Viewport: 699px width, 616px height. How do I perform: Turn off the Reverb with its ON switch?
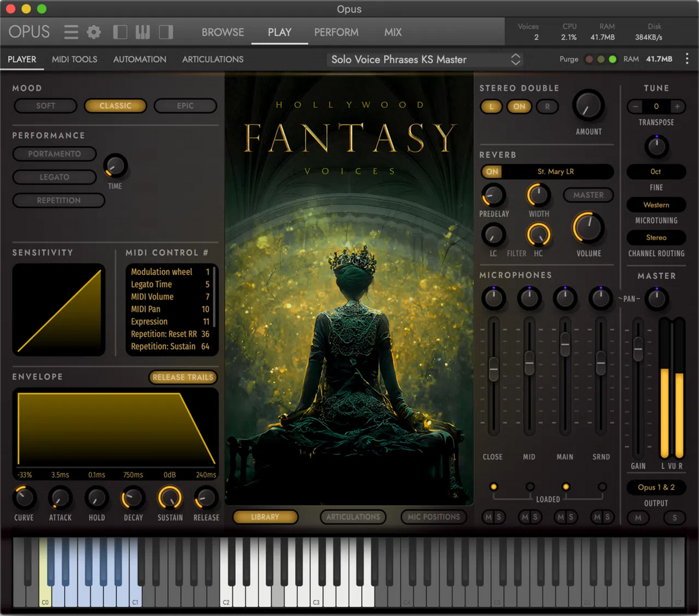(x=491, y=172)
